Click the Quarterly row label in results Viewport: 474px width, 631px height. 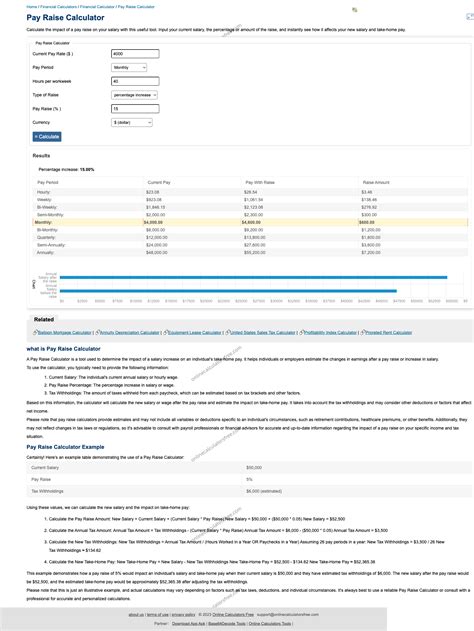point(45,237)
